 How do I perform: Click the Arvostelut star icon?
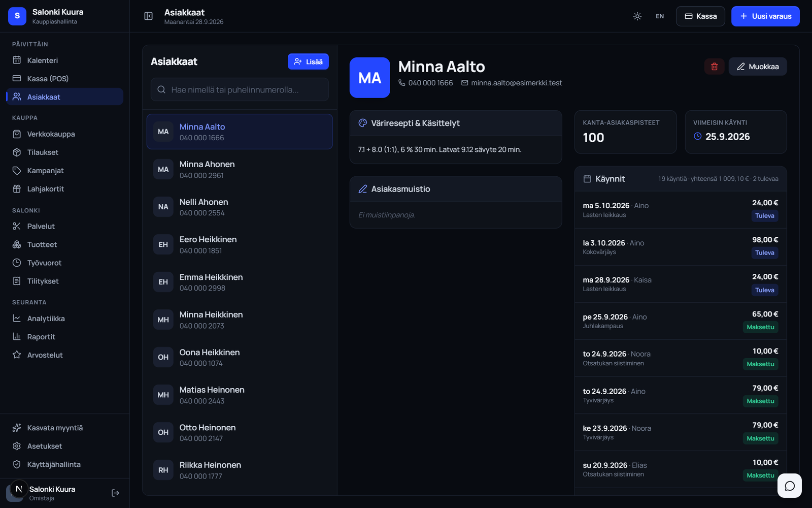(17, 355)
